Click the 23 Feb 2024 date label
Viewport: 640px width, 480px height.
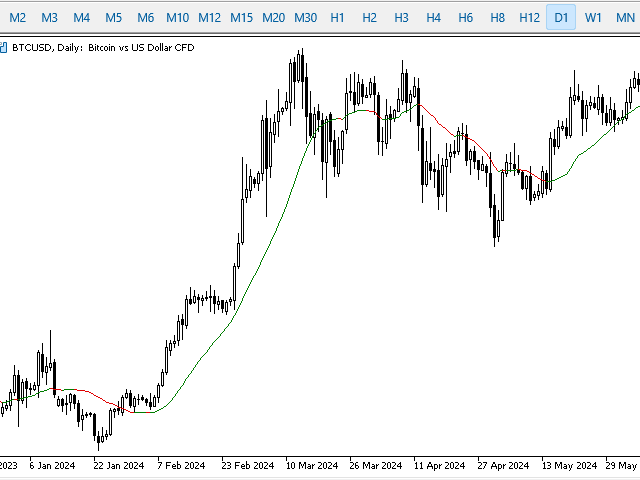point(248,466)
